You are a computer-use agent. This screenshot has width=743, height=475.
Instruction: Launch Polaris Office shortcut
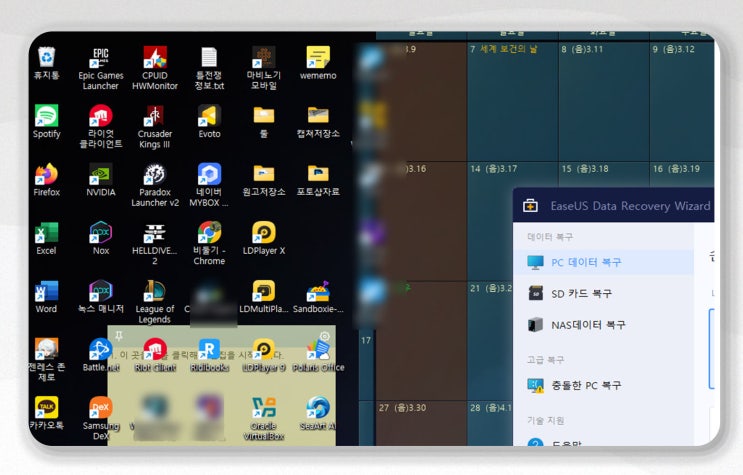pos(318,355)
